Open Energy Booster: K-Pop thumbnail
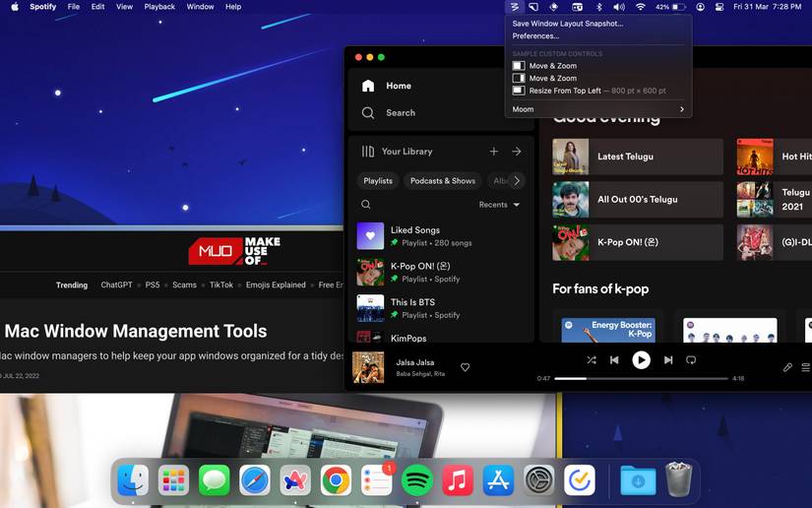 [608, 331]
